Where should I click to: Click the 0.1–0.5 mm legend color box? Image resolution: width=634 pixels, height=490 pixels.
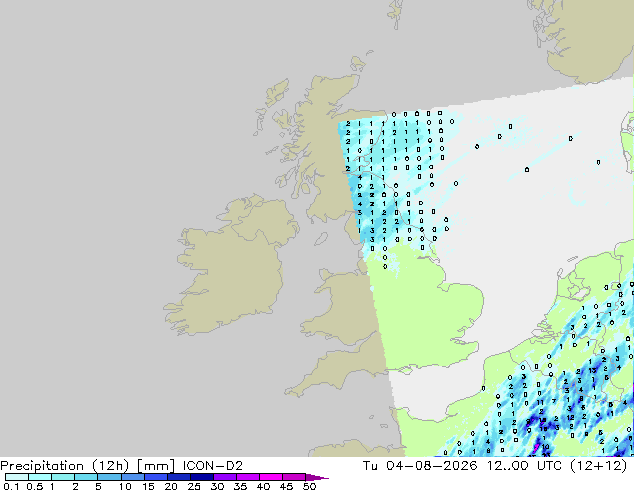pos(17,477)
